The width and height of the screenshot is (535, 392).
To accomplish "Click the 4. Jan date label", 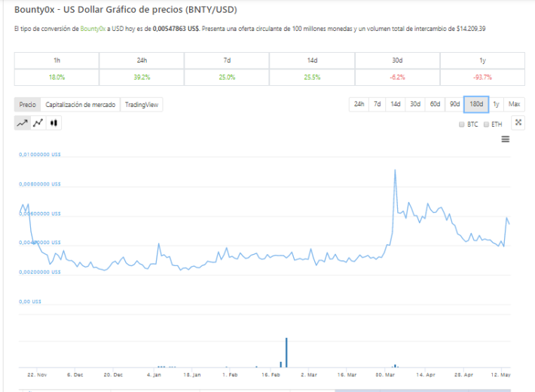I will 154,375.
